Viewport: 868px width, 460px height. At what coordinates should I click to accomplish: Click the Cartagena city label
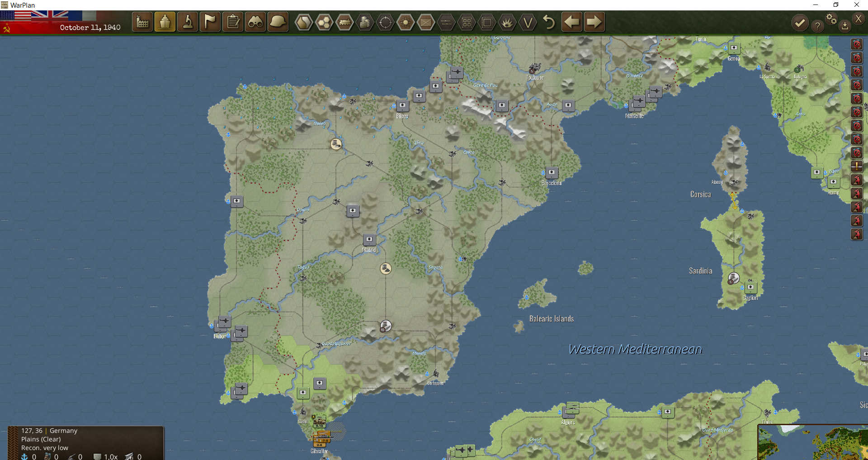pos(435,383)
